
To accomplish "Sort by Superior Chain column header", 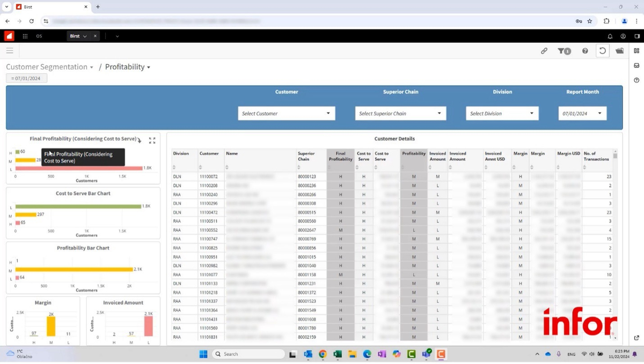I will 306,156.
